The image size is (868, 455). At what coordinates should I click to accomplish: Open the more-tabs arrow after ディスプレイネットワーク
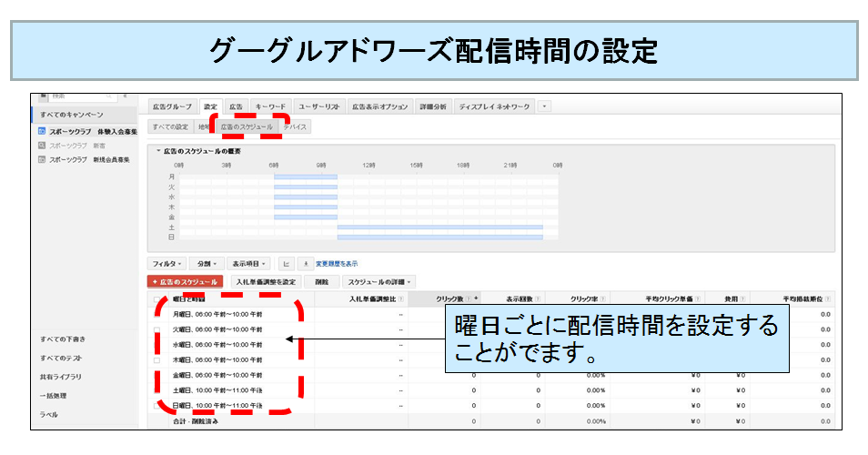coord(544,106)
